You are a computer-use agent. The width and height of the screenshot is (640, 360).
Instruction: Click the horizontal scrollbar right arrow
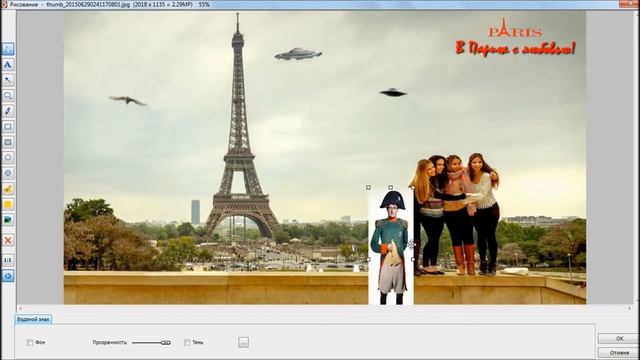629,309
